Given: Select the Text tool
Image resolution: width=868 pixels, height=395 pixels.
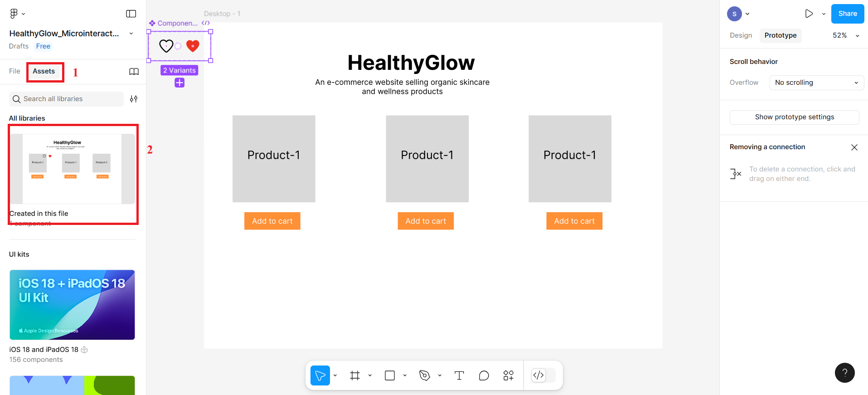Looking at the screenshot, I should tap(459, 375).
